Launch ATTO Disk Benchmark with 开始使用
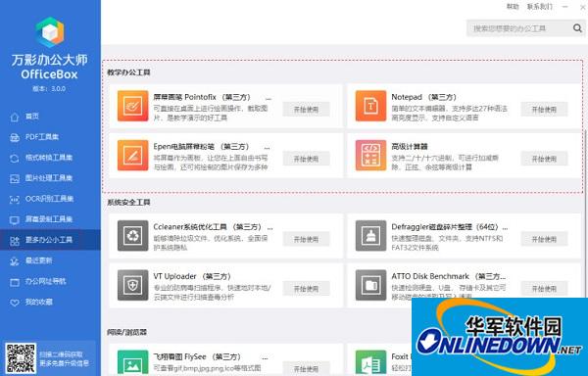This screenshot has width=588, height=376. pos(544,289)
